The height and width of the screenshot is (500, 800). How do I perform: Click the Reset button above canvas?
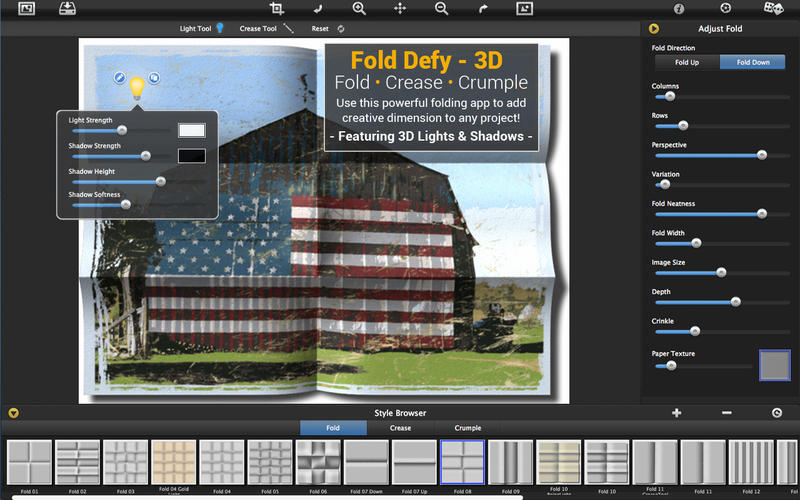tap(328, 29)
